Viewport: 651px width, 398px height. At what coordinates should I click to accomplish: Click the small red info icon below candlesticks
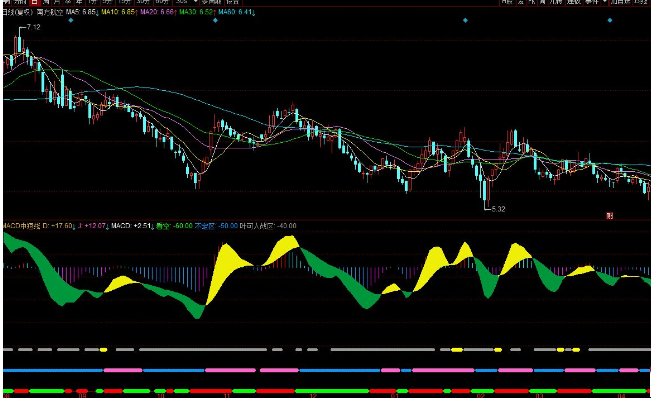pos(609,215)
